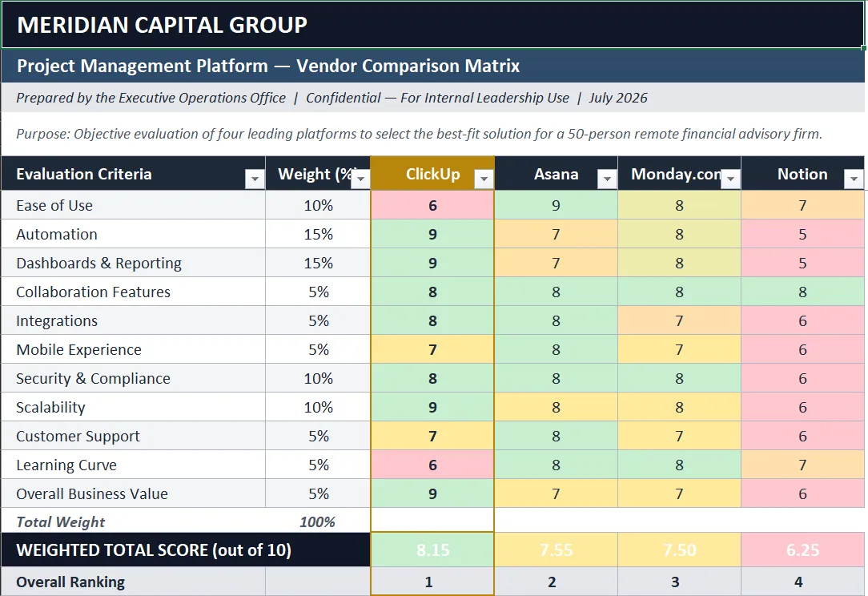Select the Customer Support cell
Screen dimensions: 868x596
134,436
